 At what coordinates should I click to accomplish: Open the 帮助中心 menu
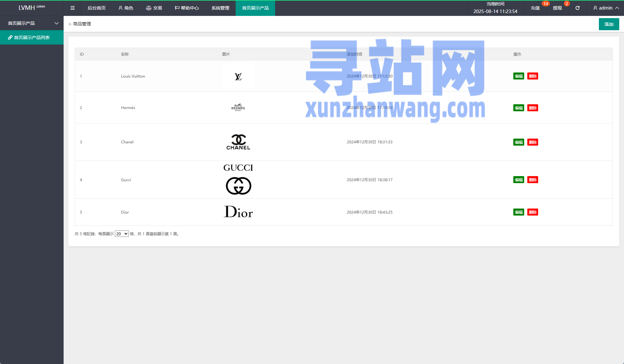coord(187,8)
